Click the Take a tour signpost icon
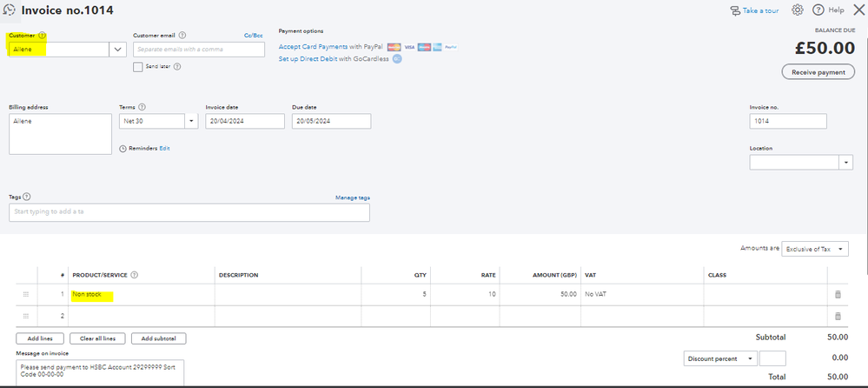Image resolution: width=868 pixels, height=388 pixels. click(735, 10)
